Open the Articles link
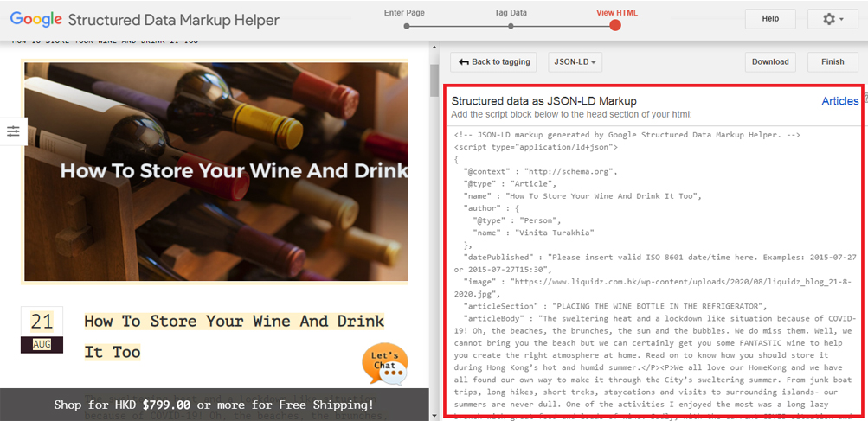Image resolution: width=868 pixels, height=421 pixels. click(x=839, y=101)
